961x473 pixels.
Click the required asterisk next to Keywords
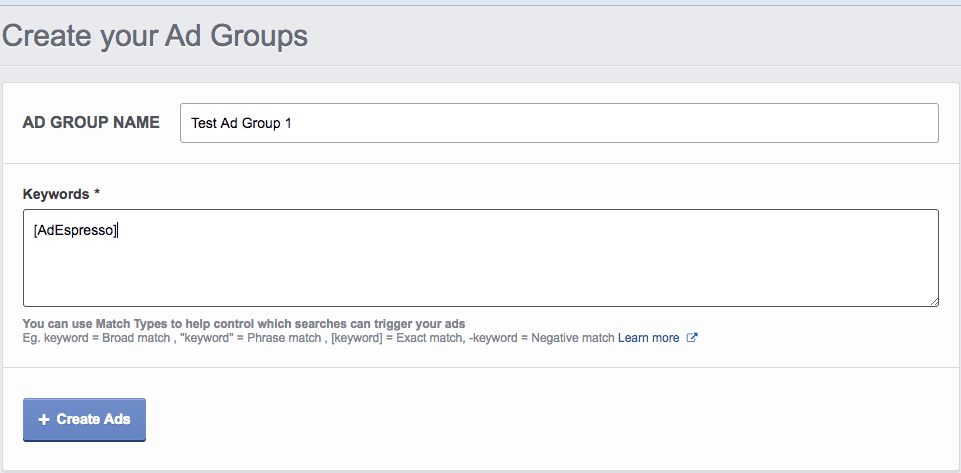97,193
